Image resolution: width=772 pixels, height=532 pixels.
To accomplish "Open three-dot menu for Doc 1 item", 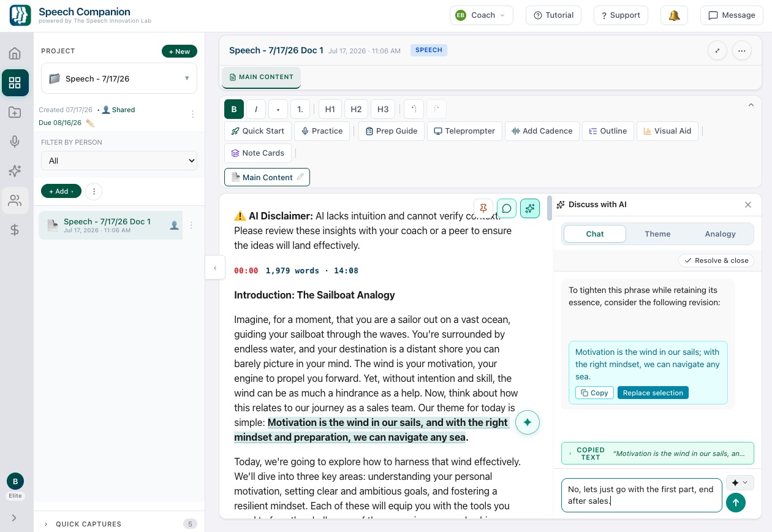I will 191,226.
